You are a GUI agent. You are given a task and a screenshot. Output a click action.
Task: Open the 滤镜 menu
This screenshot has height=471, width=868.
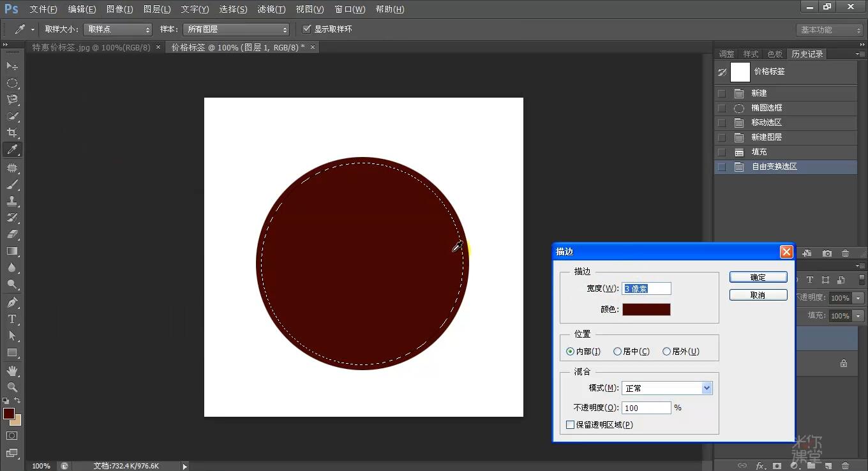pos(271,9)
